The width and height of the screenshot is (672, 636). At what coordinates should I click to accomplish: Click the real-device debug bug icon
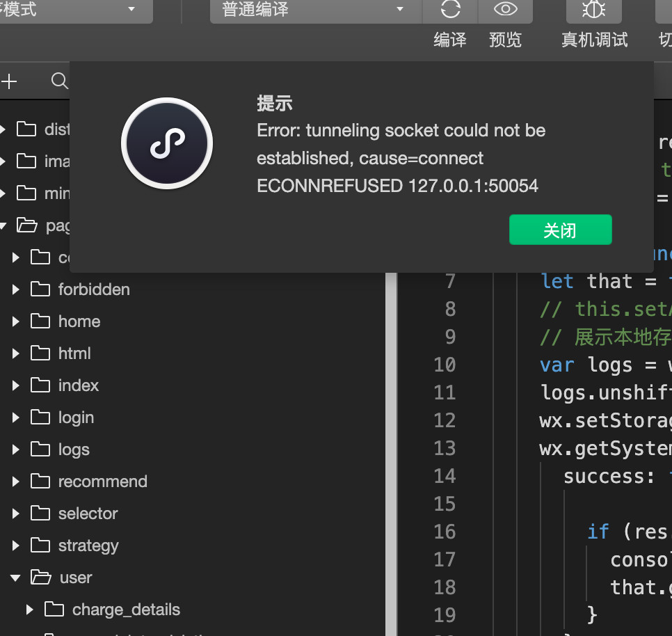click(593, 9)
